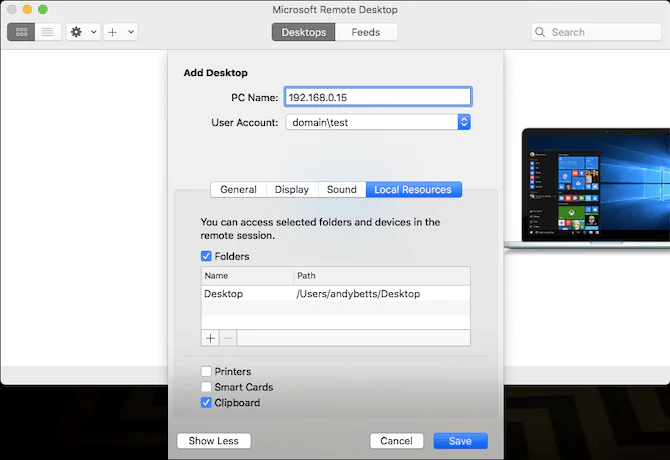The image size is (670, 460).
Task: Select the Feeds tab
Action: pos(365,32)
